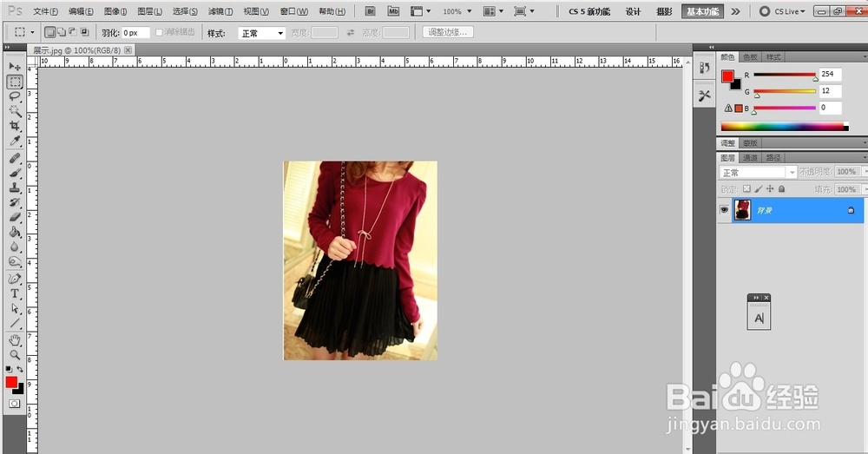Enable 消除锯齿 anti-alias checkbox

click(x=160, y=33)
